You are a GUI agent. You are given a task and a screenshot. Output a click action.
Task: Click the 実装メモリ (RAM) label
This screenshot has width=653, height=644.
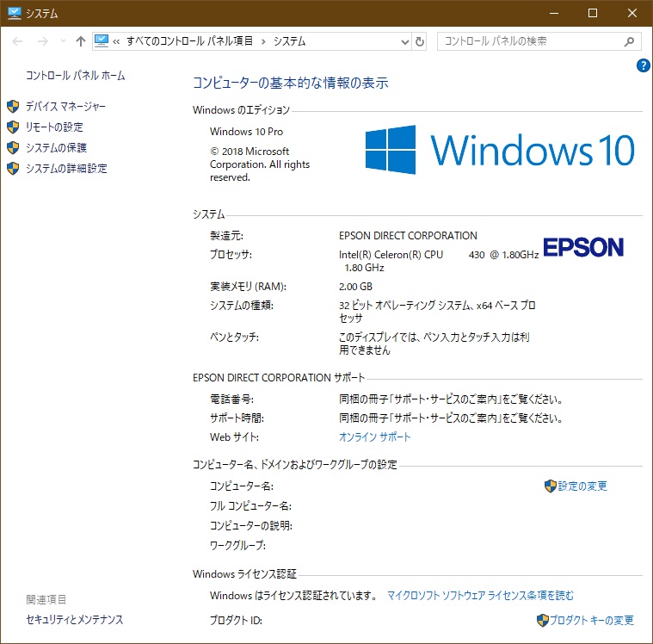pyautogui.click(x=248, y=287)
